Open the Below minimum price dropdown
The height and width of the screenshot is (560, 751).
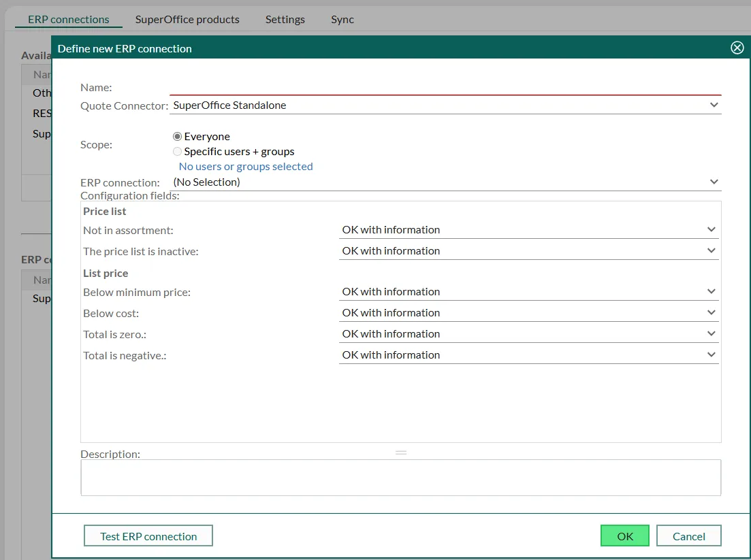point(711,292)
